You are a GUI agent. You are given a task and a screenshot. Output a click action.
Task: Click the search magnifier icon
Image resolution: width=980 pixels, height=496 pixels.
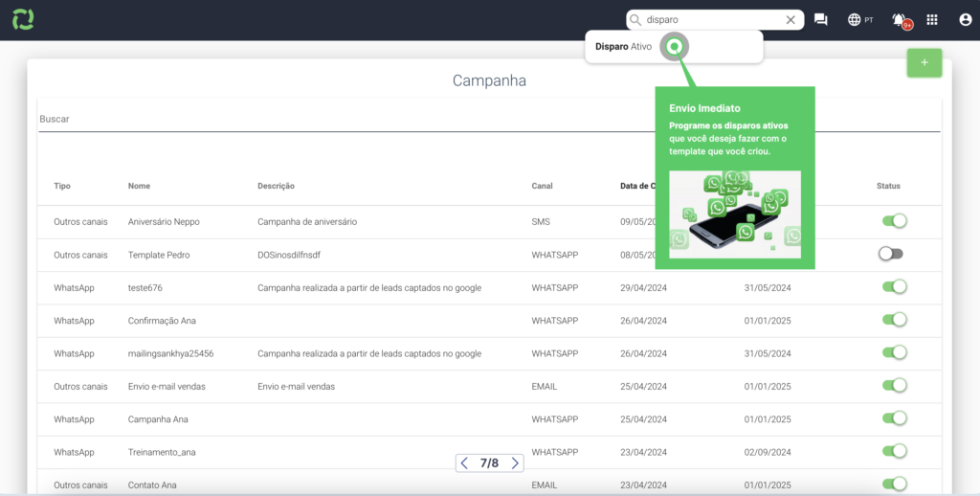point(636,20)
